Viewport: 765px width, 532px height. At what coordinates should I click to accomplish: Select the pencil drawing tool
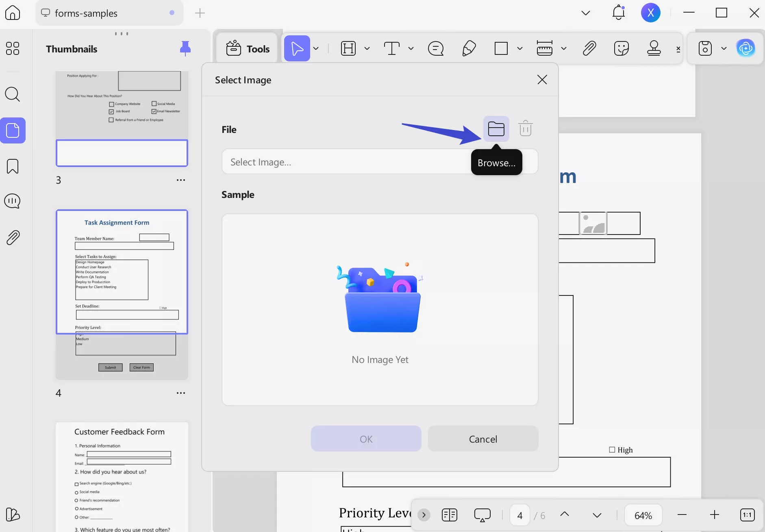point(469,48)
